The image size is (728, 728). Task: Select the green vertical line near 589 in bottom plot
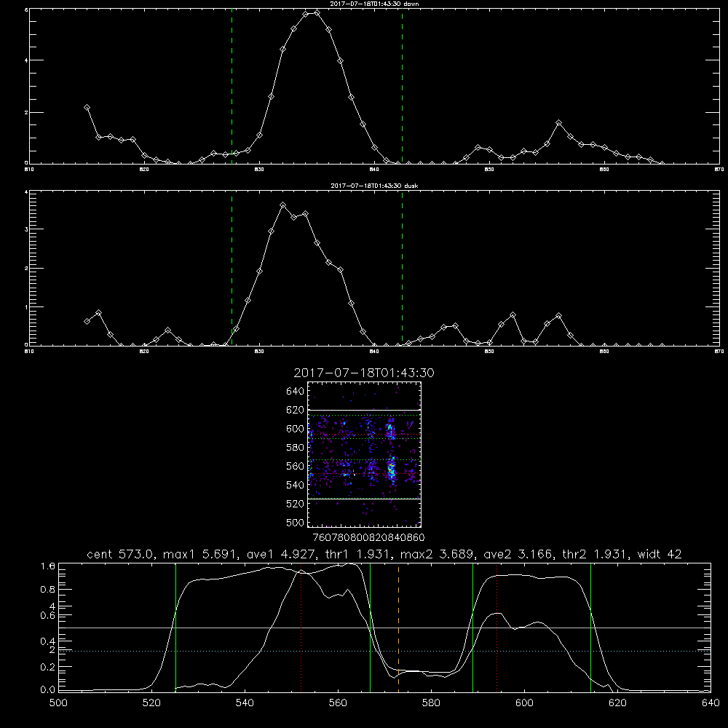tap(472, 628)
